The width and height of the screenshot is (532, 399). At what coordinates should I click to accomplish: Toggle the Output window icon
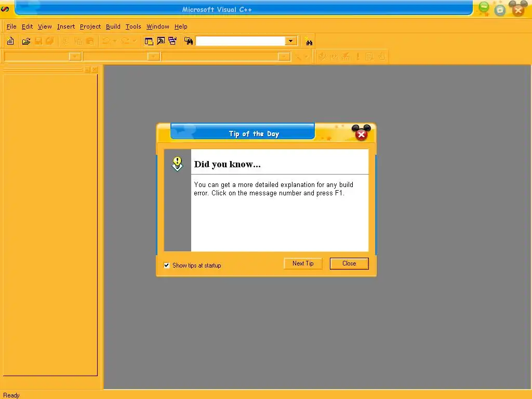tap(161, 41)
